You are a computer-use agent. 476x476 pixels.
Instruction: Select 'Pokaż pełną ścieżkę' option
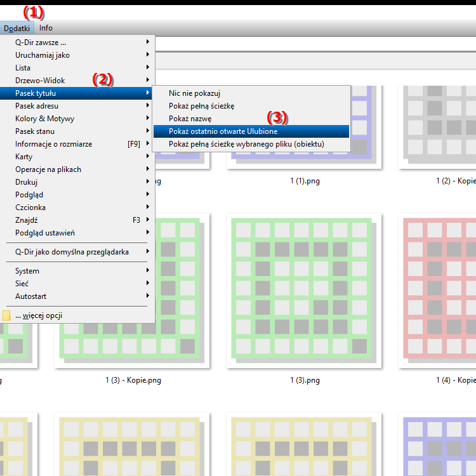(251, 106)
